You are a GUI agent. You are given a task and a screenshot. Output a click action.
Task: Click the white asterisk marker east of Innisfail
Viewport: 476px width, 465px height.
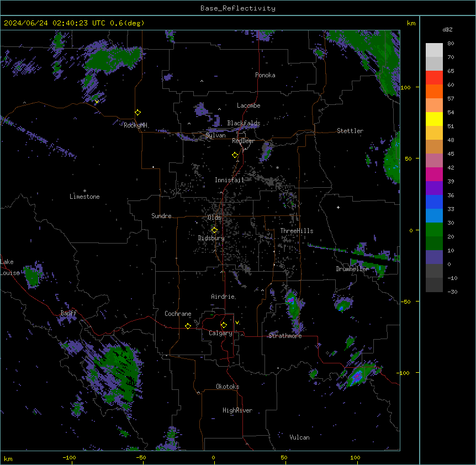click(x=277, y=167)
